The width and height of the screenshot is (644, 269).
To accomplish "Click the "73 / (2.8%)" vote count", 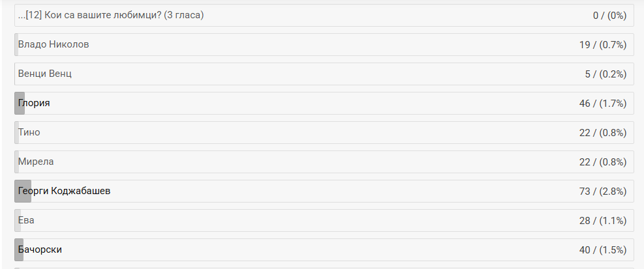I will pyautogui.click(x=601, y=191).
